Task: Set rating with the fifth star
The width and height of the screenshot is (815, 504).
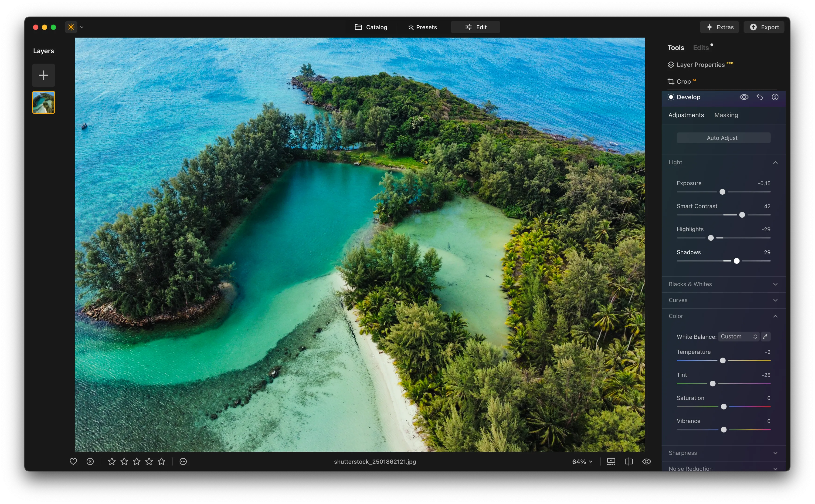Action: [161, 461]
